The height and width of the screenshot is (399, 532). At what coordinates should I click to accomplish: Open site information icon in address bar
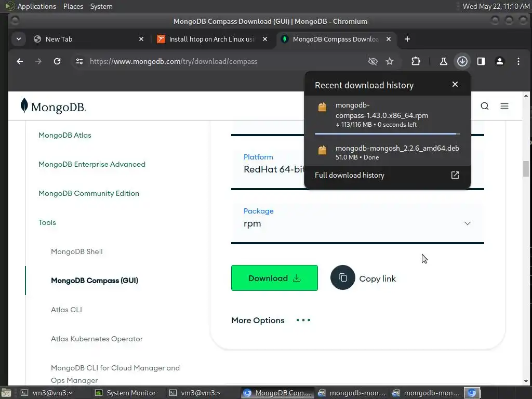pos(79,61)
